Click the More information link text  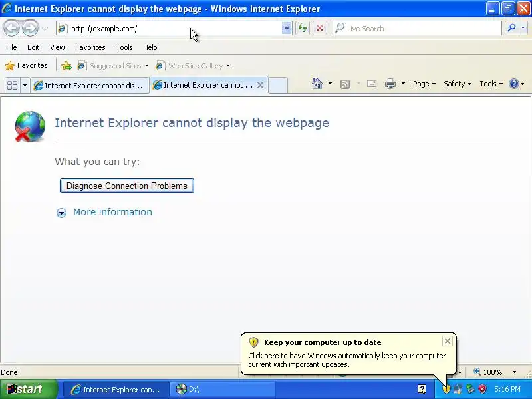click(112, 212)
